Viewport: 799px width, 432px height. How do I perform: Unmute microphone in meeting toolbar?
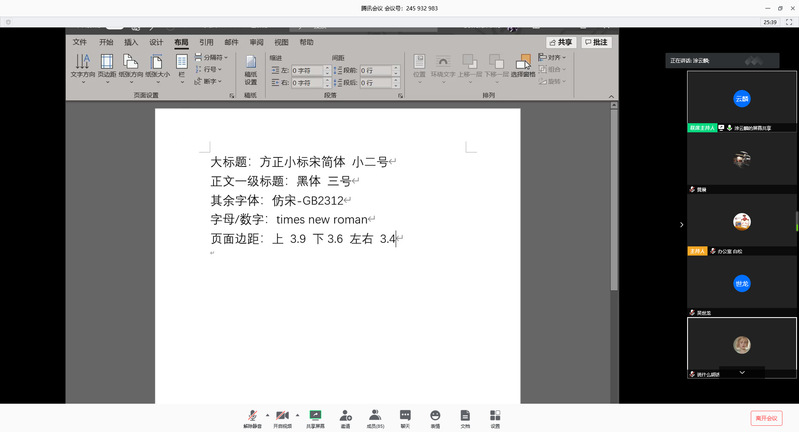coord(253,416)
